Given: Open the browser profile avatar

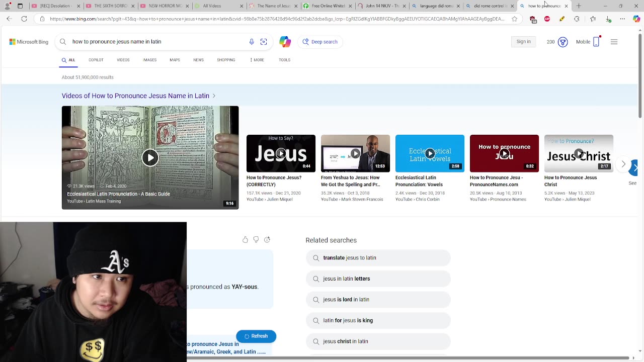Looking at the screenshot, I should click(6, 6).
